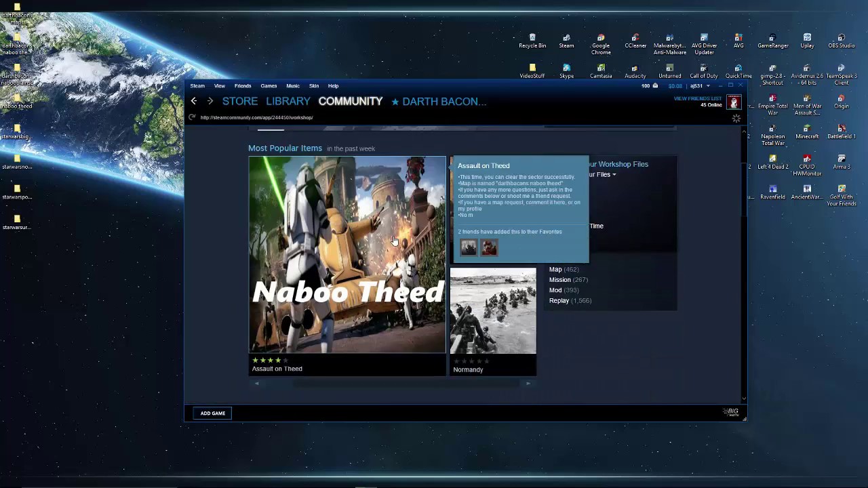Switch to the STORE tab
This screenshot has height=488, width=868.
click(x=240, y=102)
